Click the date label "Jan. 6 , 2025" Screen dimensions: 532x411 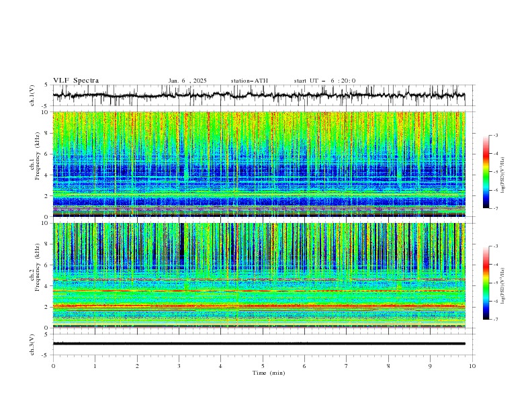click(x=187, y=81)
